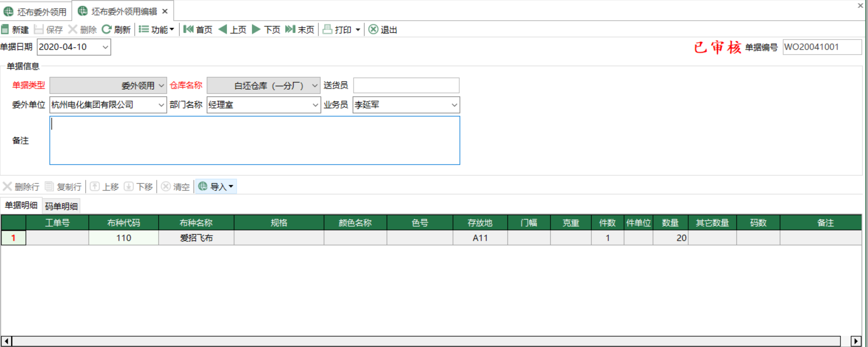Click the 数量 column header
The image size is (868, 347).
pos(670,223)
